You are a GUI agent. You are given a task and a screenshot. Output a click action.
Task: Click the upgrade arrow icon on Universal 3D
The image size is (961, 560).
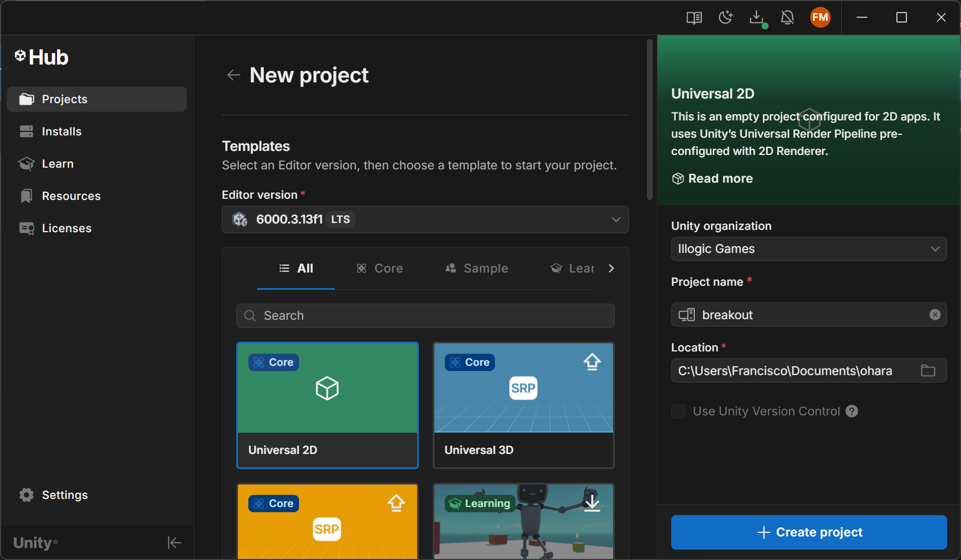[592, 362]
